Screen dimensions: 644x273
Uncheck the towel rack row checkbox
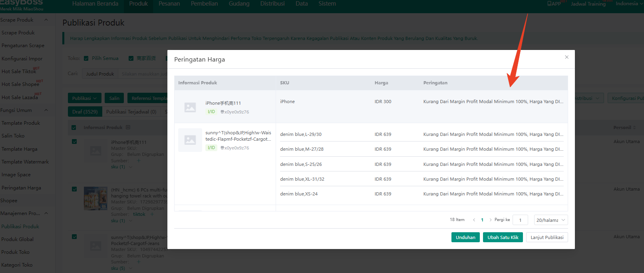pyautogui.click(x=74, y=189)
